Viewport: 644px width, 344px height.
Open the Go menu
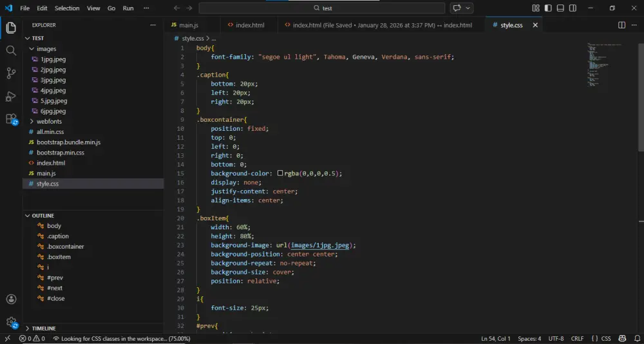pyautogui.click(x=111, y=8)
